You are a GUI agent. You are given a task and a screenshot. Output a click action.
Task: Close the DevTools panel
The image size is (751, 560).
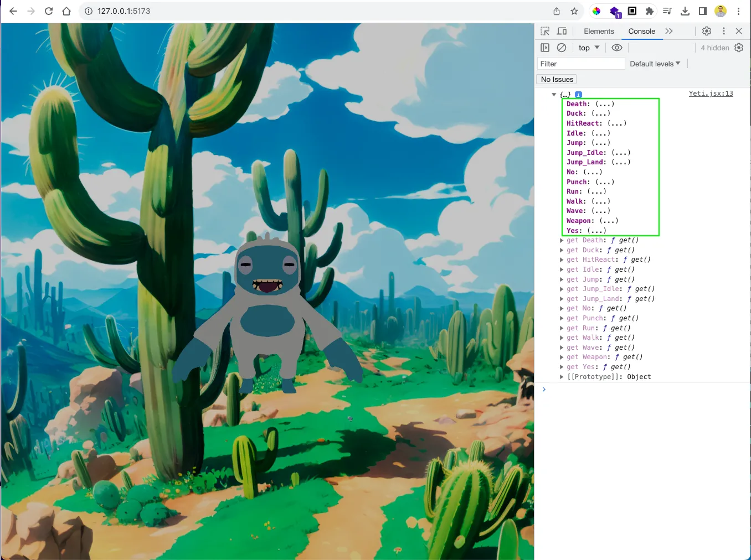(x=739, y=31)
